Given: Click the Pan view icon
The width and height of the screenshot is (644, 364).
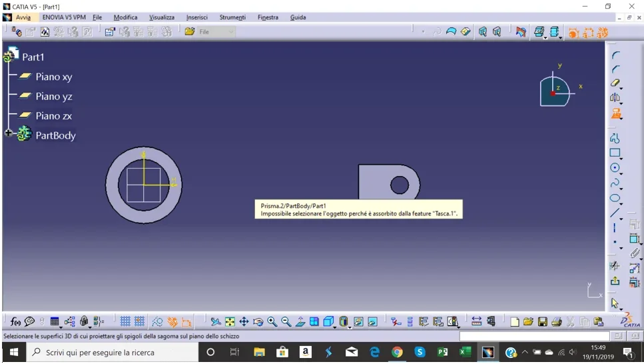Looking at the screenshot, I should pos(244,321).
